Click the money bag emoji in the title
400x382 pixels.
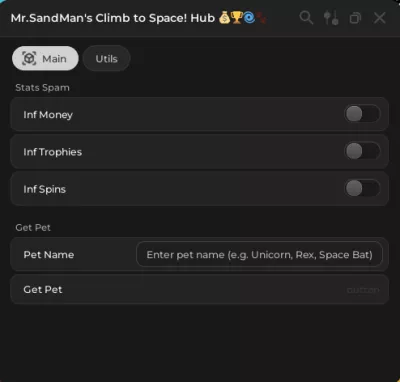(x=225, y=18)
